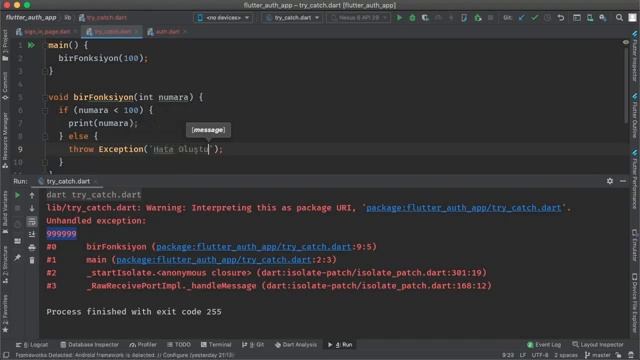The height and width of the screenshot is (360, 640).
Task: Switch to sign_in_page.dart editor tab
Action: point(47,31)
